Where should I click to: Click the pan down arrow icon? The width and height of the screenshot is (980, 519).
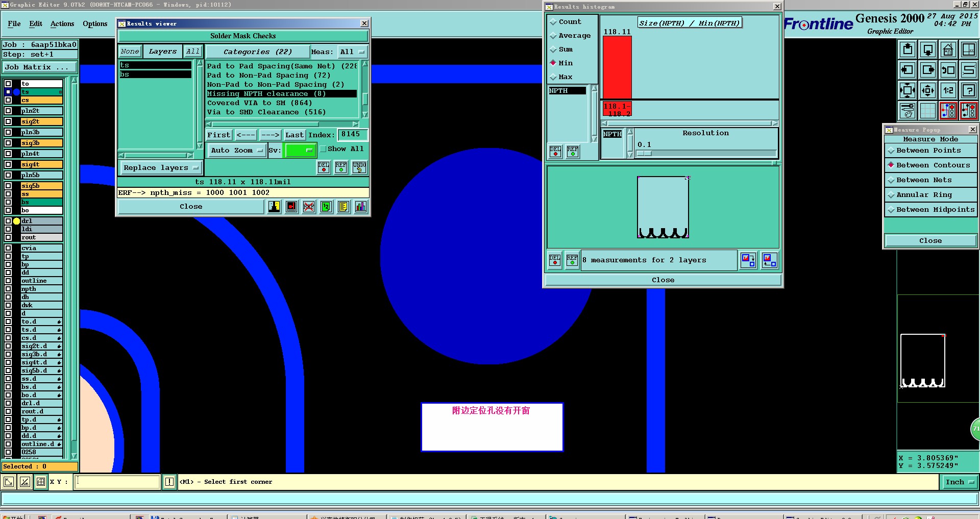(x=928, y=50)
